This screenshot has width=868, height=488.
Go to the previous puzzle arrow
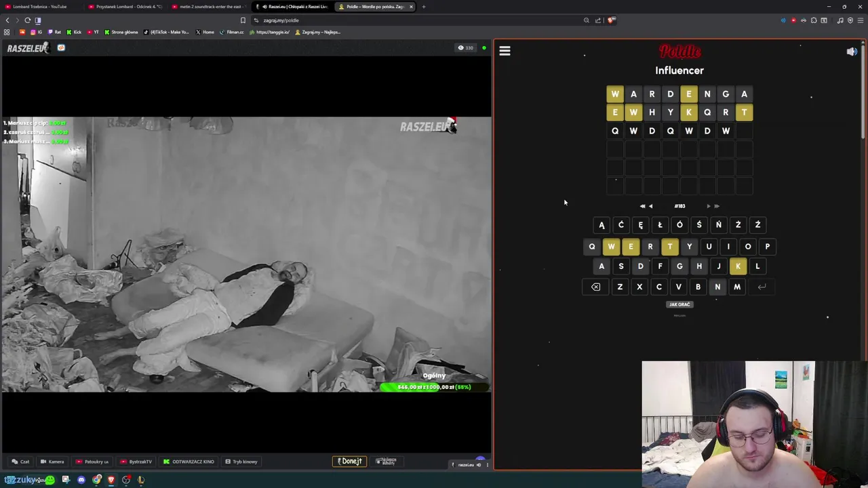click(650, 206)
